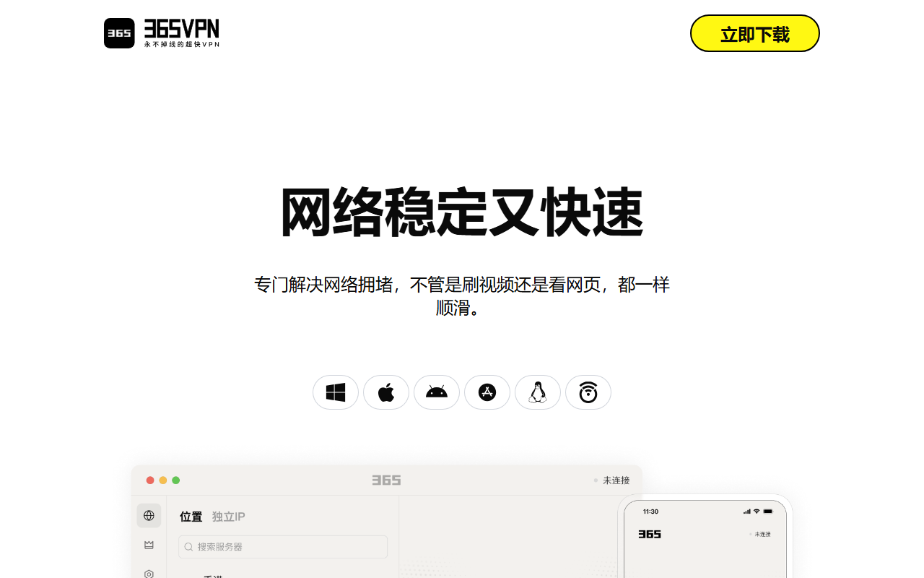Switch to the 位置 tab
Viewport: 924px width, 578px height.
coord(191,517)
